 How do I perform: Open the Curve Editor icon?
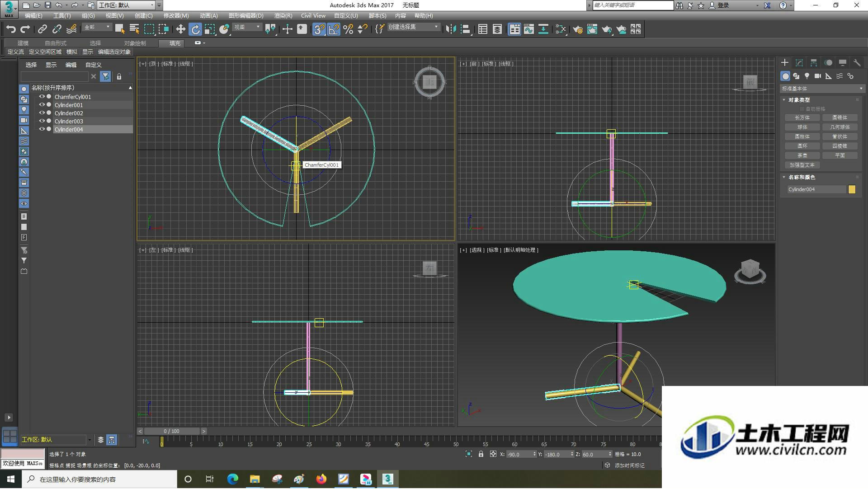[x=529, y=29]
